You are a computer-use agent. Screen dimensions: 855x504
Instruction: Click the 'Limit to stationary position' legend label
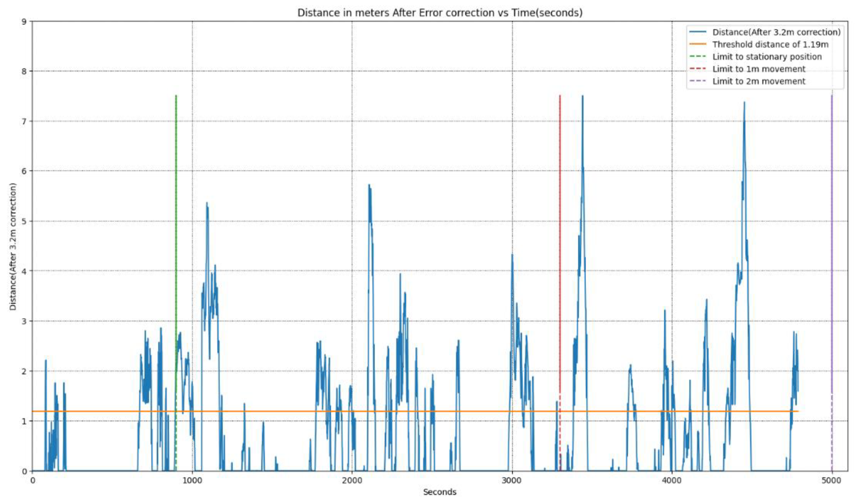pos(767,57)
